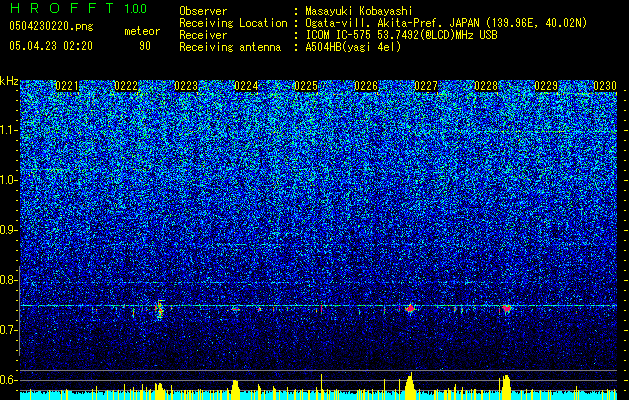Click the 'Receiving Location' label
This screenshot has width=629, height=400.
click(x=233, y=23)
